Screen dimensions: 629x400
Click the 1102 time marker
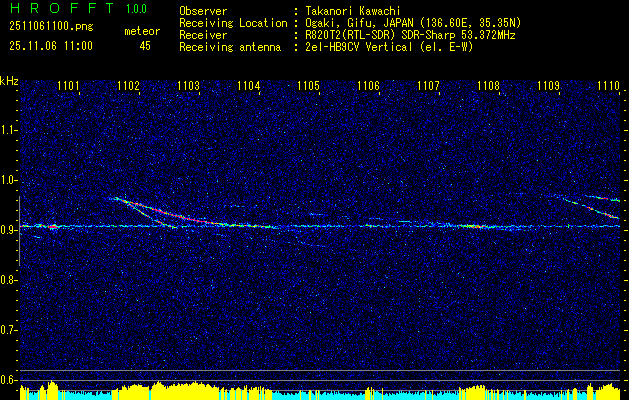tap(128, 85)
